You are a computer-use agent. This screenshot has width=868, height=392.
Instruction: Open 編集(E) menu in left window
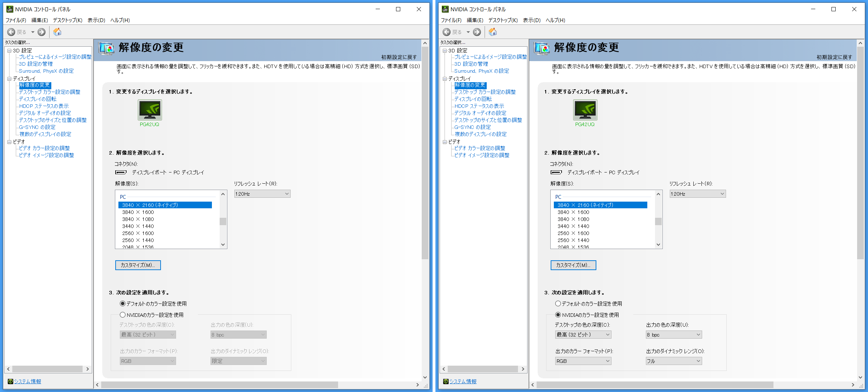[40, 20]
